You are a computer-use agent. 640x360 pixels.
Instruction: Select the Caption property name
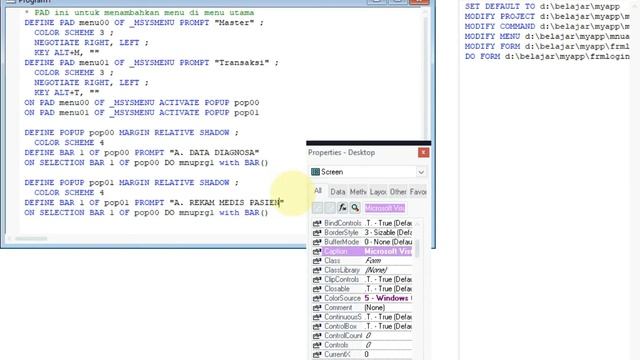point(336,251)
